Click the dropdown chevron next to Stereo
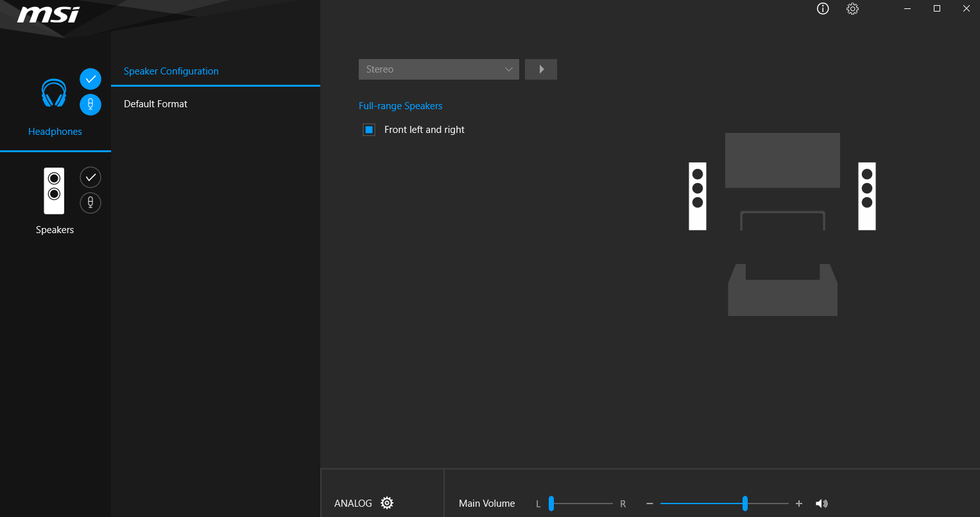 (x=508, y=69)
